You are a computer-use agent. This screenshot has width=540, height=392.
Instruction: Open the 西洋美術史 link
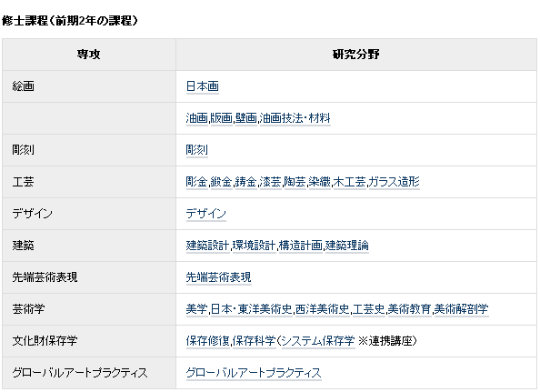tap(323, 309)
